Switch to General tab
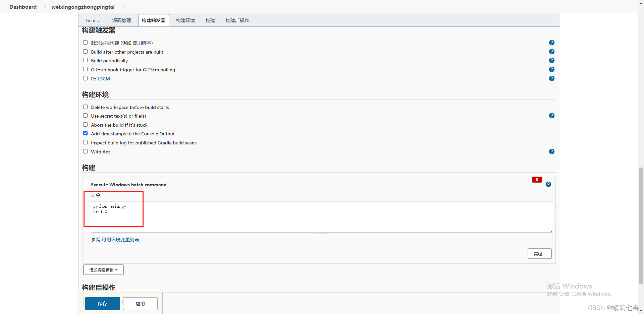644x314 pixels. (93, 20)
